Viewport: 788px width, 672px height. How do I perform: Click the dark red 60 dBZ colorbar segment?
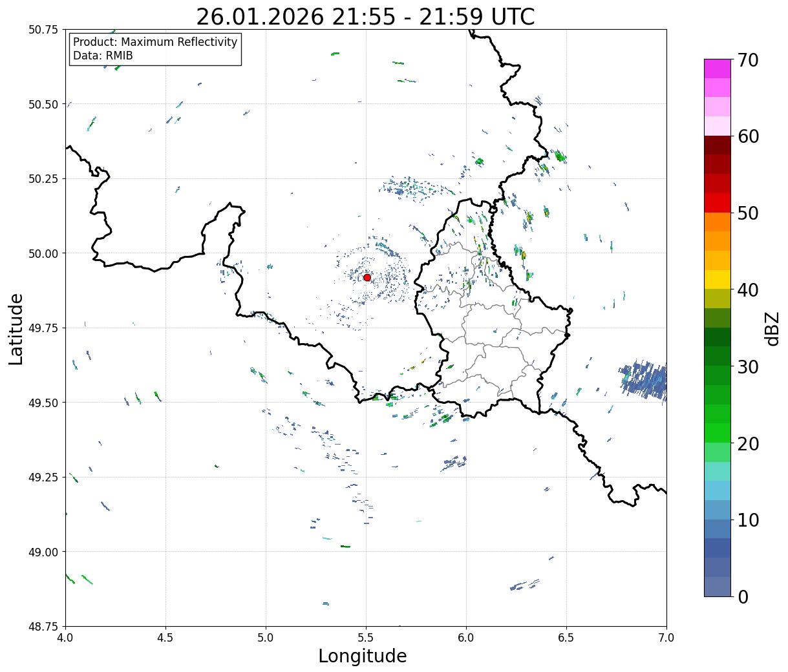718,145
